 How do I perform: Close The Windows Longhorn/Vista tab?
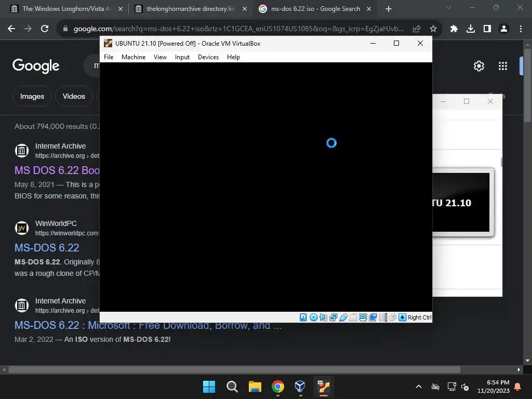click(121, 9)
